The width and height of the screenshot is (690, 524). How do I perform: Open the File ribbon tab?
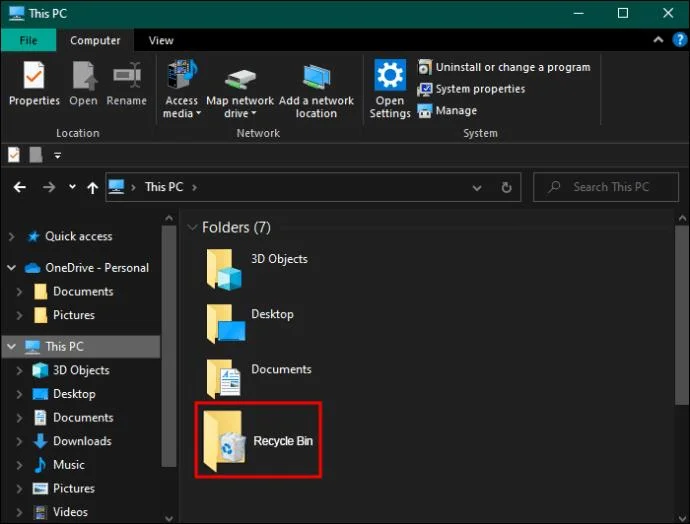coord(29,40)
